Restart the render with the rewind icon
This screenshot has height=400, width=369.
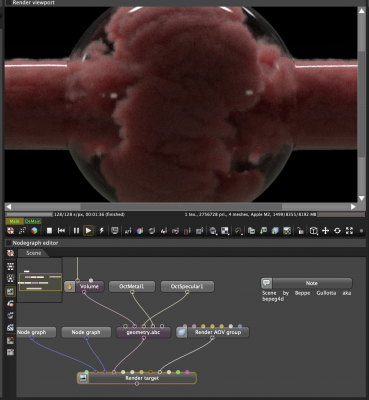coord(62,231)
